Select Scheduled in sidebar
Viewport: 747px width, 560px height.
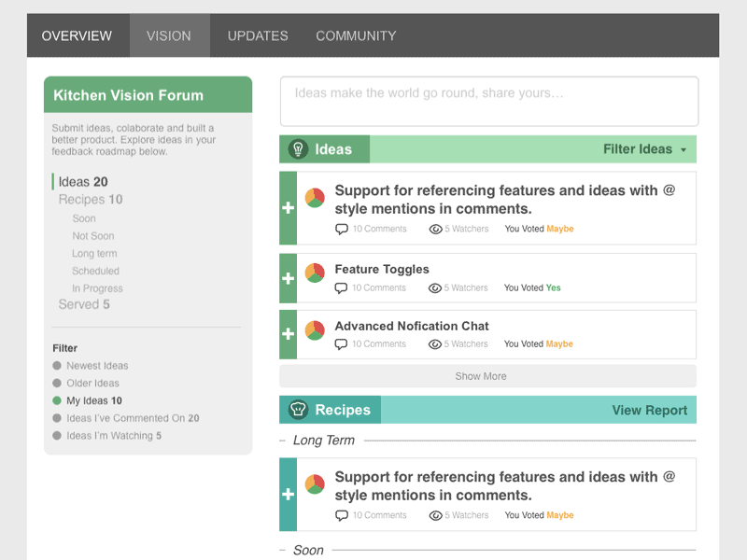point(96,271)
